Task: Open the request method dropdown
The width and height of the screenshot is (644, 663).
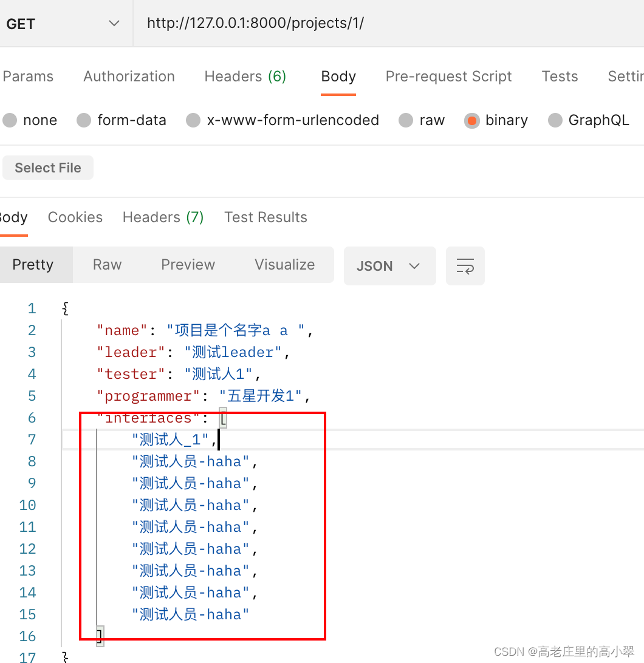Action: coord(113,23)
